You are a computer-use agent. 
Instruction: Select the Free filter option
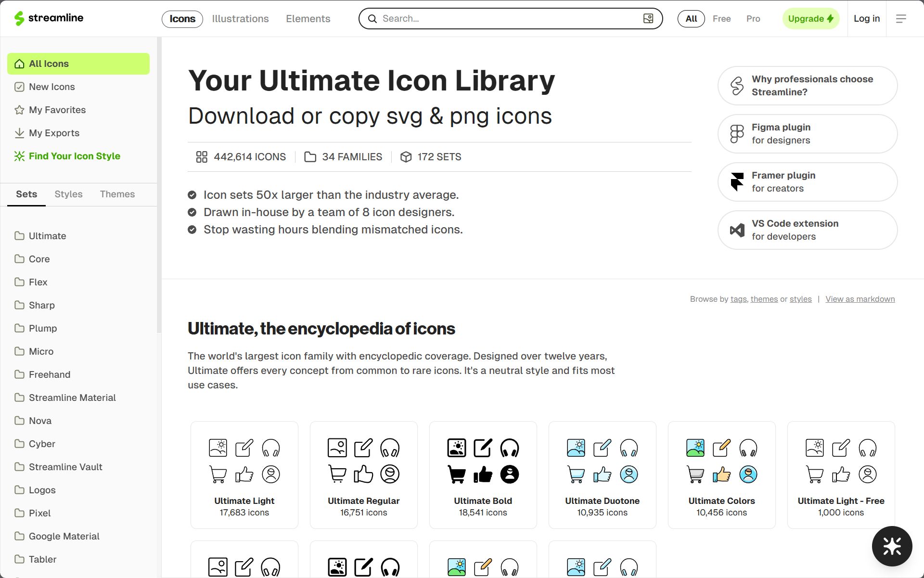(x=721, y=19)
